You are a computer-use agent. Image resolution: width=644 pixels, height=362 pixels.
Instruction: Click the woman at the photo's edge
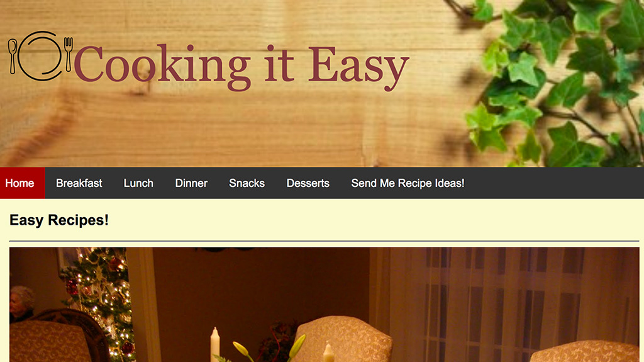21,303
